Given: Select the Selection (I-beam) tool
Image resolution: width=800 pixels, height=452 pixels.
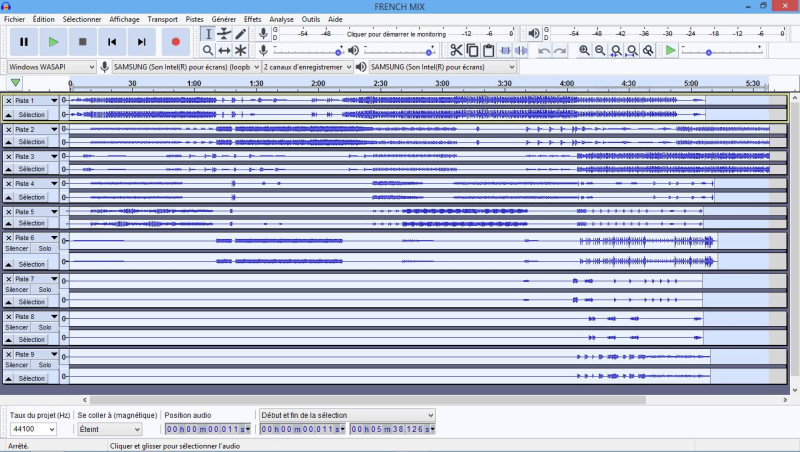Looking at the screenshot, I should pos(208,34).
